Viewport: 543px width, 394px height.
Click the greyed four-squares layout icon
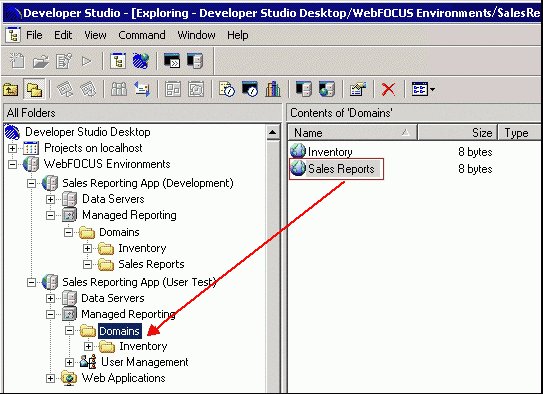[x=173, y=90]
